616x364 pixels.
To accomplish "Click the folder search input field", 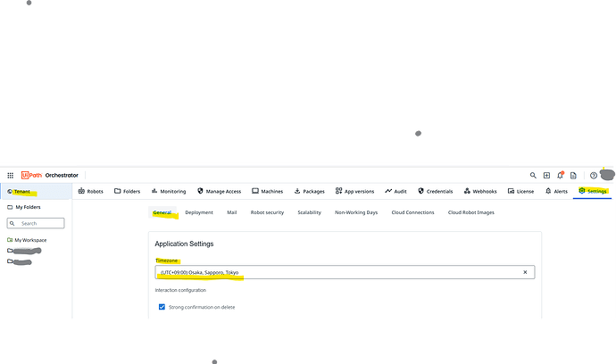I will tap(36, 223).
